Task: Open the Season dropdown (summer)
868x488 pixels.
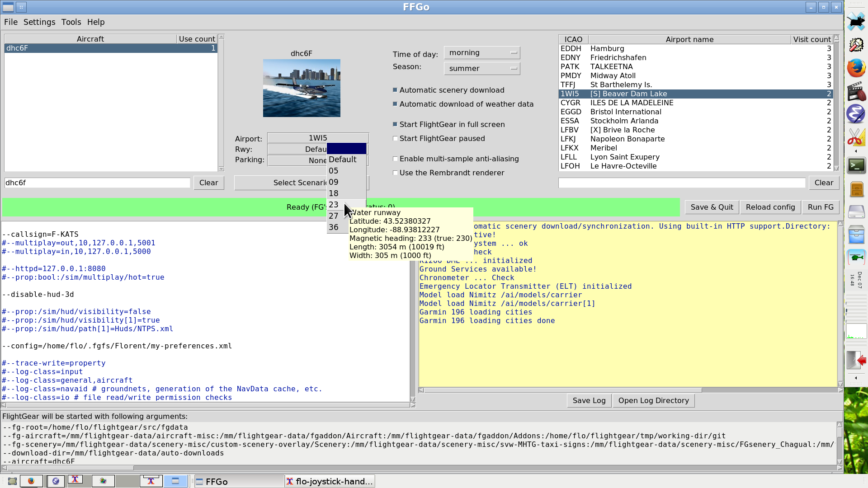Action: (x=482, y=68)
